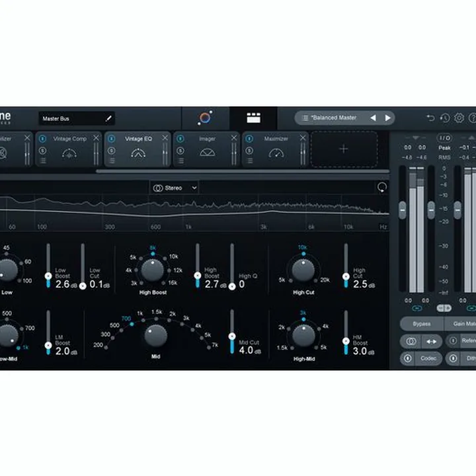Click the Mid Cut slider handle
476x476 pixels.
tap(232, 337)
